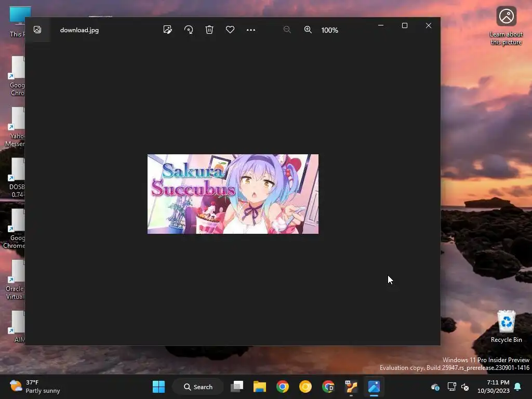Select the AIM desktop shortcut
The width and height of the screenshot is (532, 399).
point(17,326)
